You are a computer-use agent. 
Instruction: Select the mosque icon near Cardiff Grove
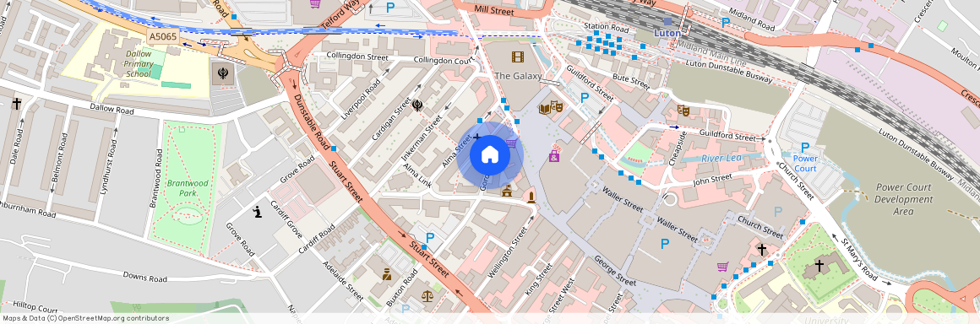tap(258, 213)
